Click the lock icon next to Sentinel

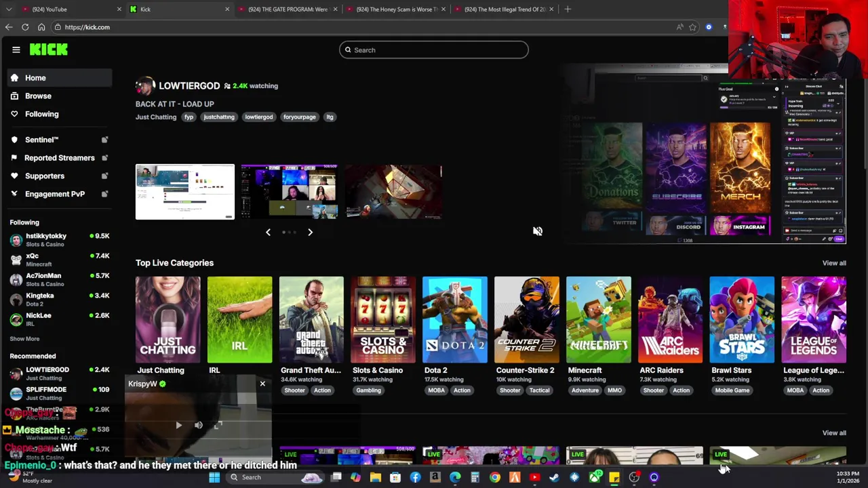click(x=105, y=140)
